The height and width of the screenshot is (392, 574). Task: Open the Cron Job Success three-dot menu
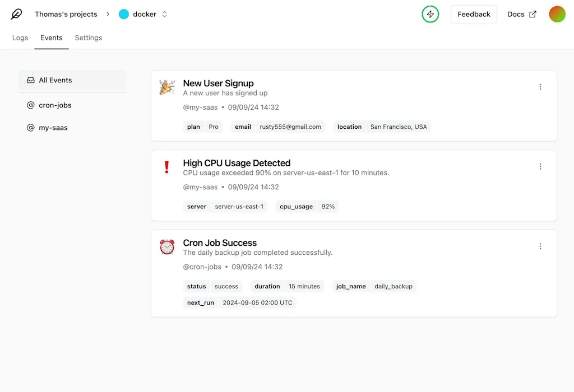click(540, 246)
